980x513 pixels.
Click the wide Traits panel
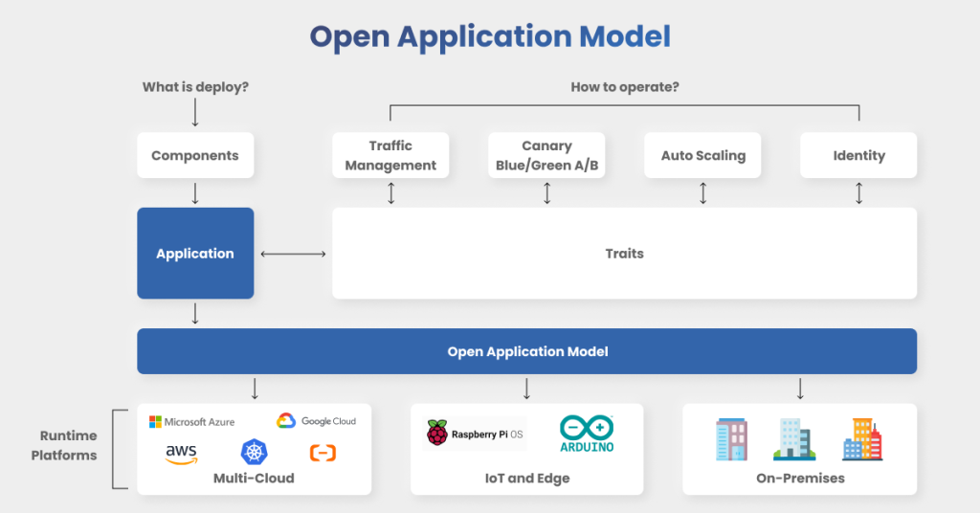coord(624,254)
